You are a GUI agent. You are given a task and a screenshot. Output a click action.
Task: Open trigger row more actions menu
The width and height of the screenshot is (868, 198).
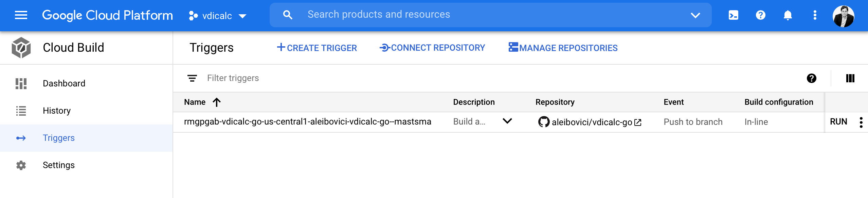861,122
